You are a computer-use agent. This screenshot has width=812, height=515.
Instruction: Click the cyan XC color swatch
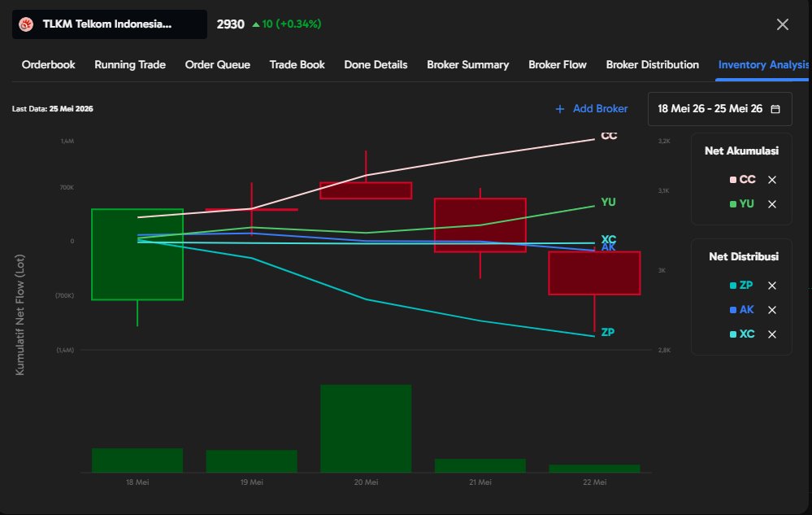[x=733, y=334]
